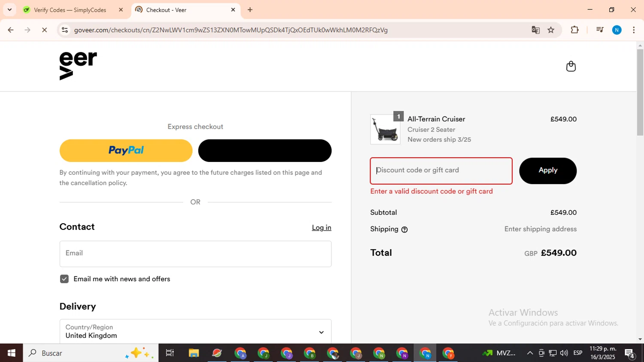Open Task View on taskbar

pyautogui.click(x=170, y=353)
